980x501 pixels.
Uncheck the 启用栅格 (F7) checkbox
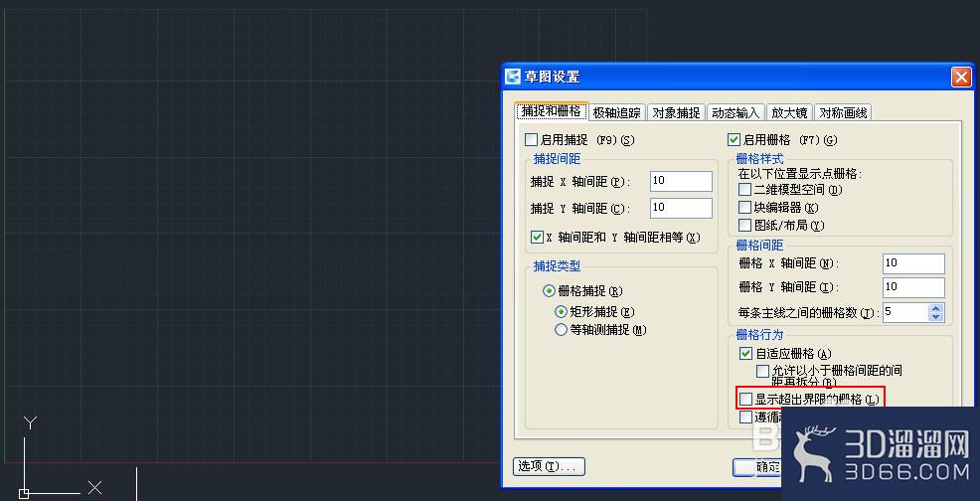click(x=734, y=140)
